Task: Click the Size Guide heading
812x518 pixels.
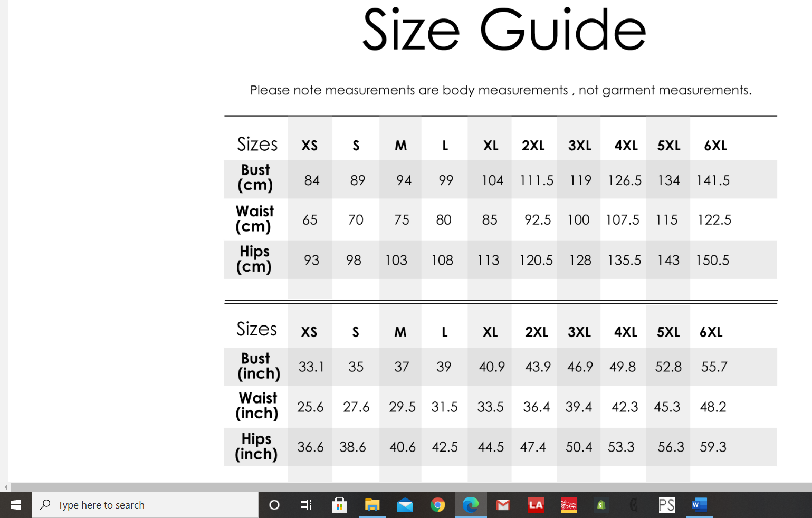Action: [504, 30]
